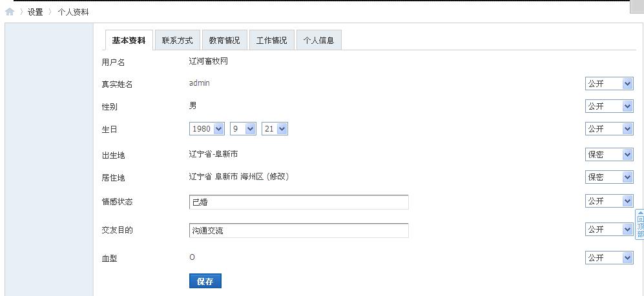Go to the 工作情况 tab
This screenshot has width=644, height=296.
pos(271,40)
